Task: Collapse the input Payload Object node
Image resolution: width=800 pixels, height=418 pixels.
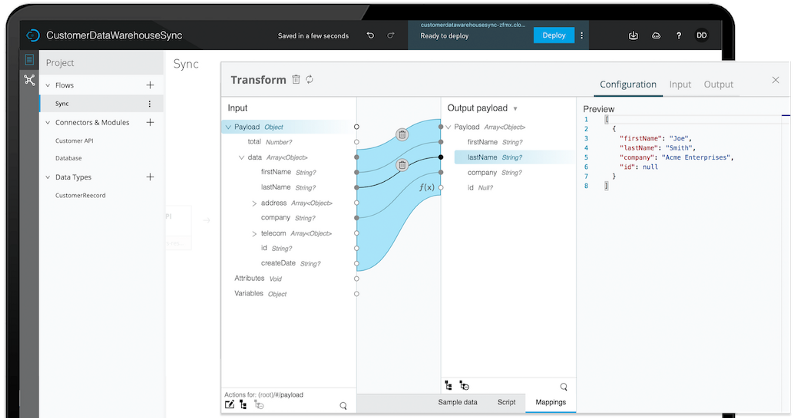Action: tap(228, 127)
